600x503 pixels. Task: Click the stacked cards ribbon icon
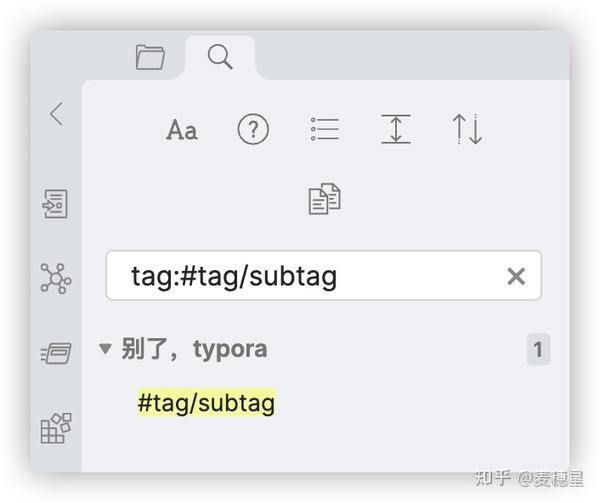(x=55, y=352)
